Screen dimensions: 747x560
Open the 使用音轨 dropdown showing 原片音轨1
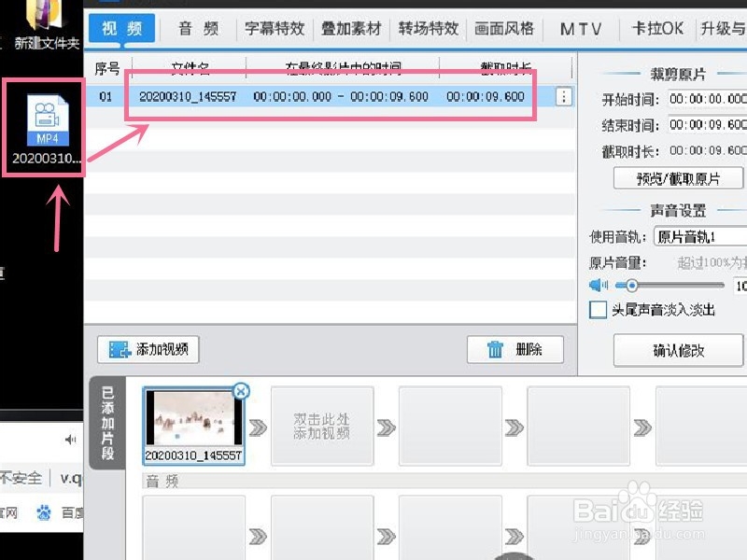700,236
